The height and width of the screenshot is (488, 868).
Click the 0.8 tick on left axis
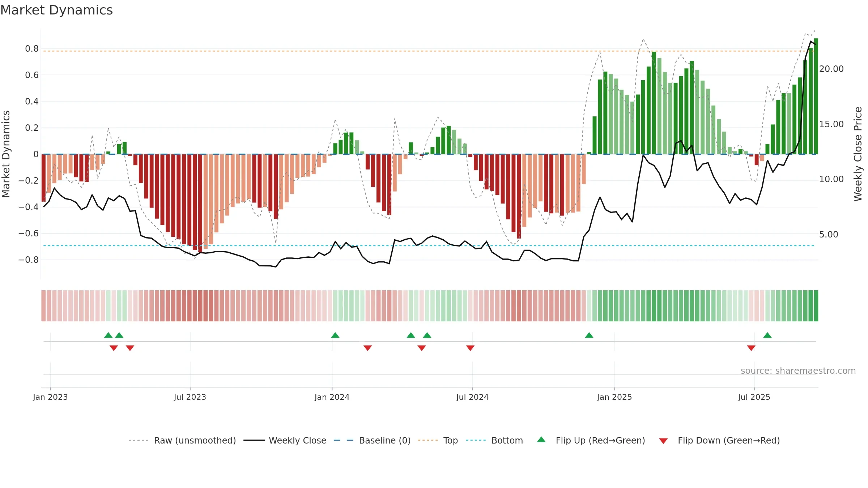click(32, 48)
